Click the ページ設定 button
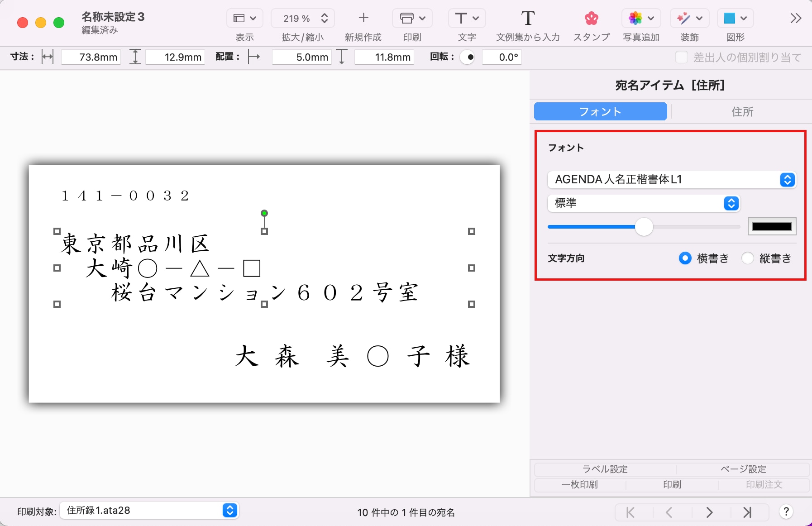 (x=743, y=469)
